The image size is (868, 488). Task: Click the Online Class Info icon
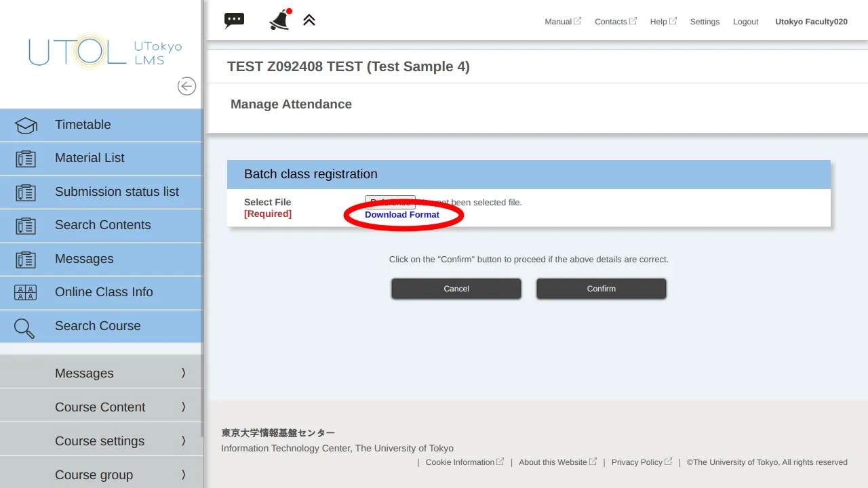(x=26, y=293)
